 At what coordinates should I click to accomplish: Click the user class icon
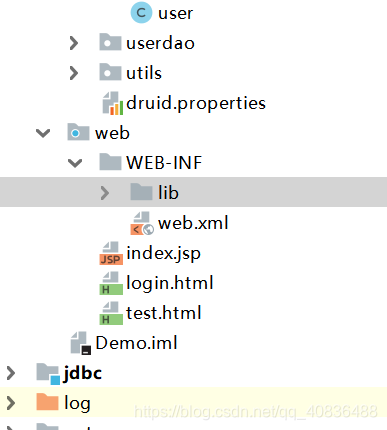click(141, 13)
